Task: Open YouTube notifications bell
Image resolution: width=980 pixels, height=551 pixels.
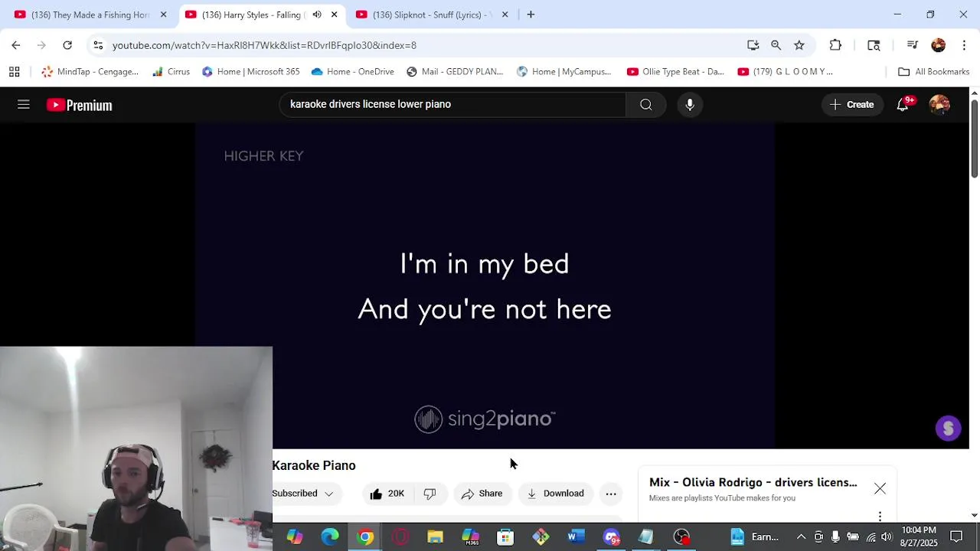Action: pos(903,105)
